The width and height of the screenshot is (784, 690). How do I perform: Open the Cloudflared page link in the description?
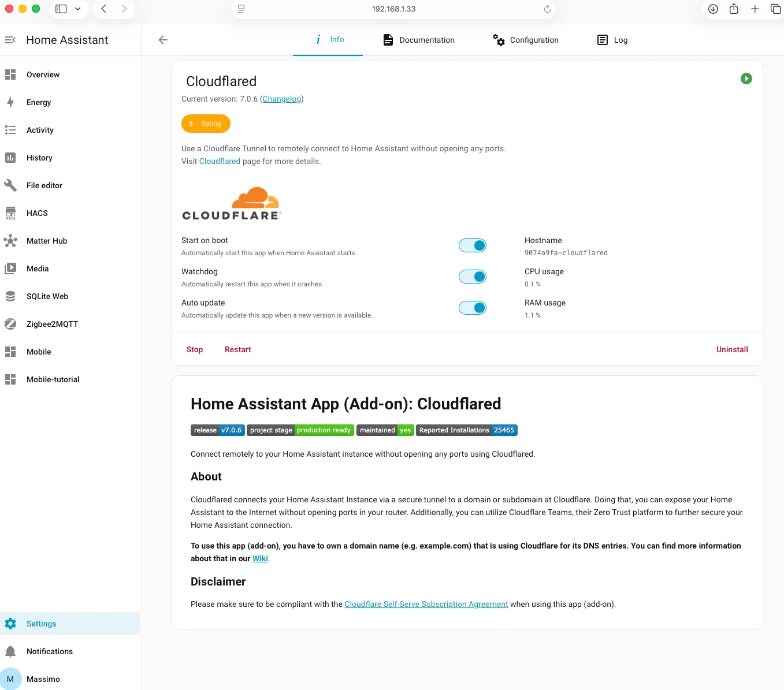220,161
